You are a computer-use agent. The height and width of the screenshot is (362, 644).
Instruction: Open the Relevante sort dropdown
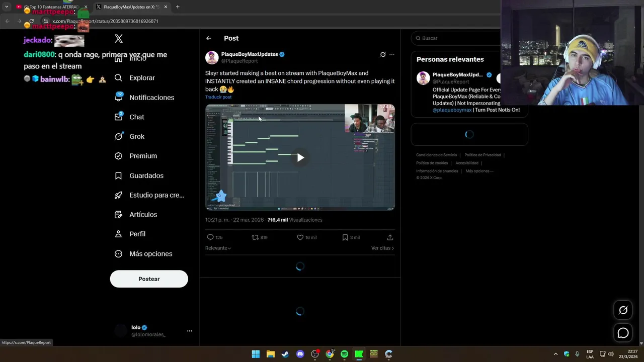218,248
